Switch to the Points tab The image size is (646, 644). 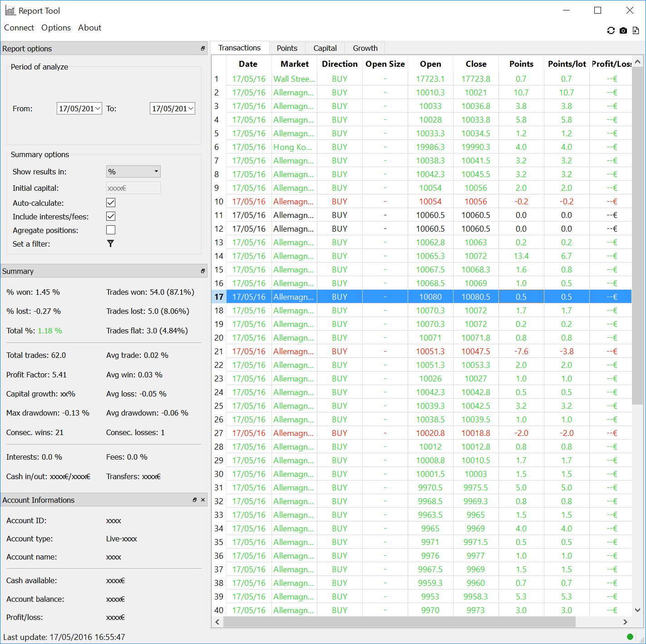(x=287, y=48)
